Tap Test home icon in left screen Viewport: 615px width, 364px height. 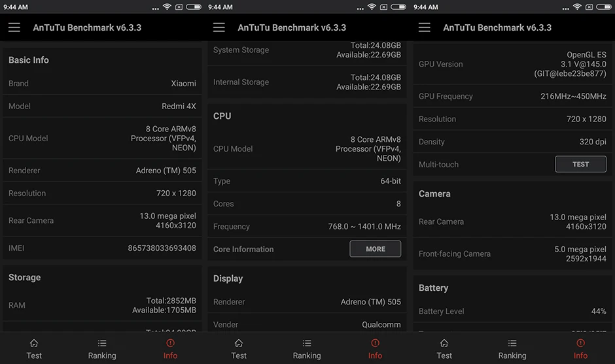34,343
